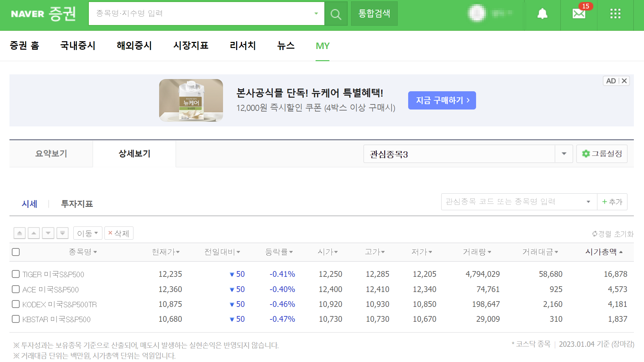Click the 본사공식몰 단독 ad headline
This screenshot has height=362, width=644.
tap(309, 93)
